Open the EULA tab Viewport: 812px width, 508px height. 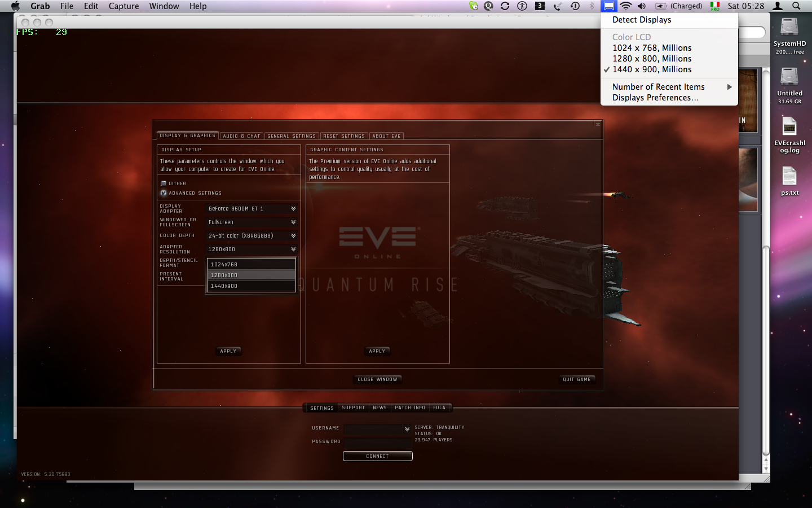pos(439,408)
